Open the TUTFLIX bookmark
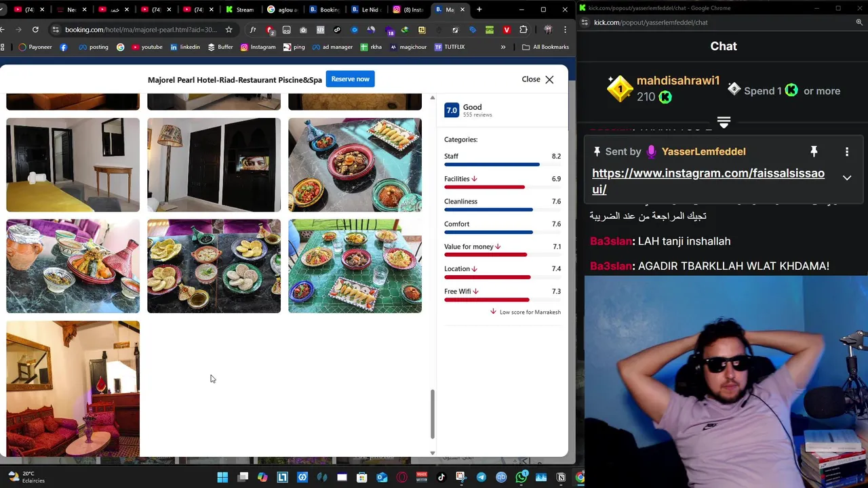This screenshot has height=488, width=868. click(450, 47)
